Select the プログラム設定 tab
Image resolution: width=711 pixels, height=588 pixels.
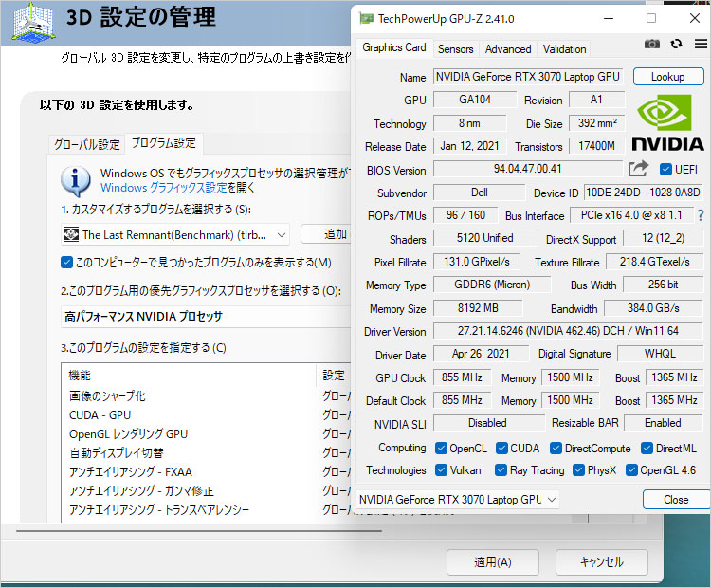click(163, 143)
